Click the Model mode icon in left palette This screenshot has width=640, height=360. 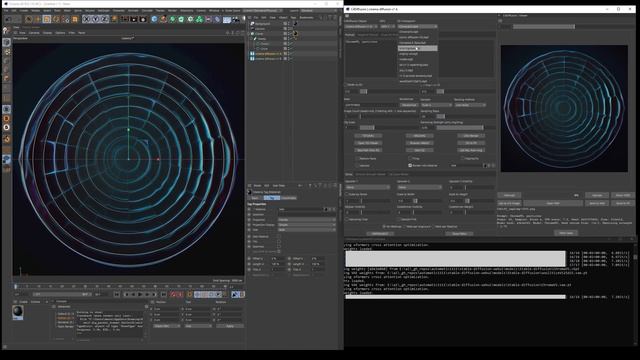(x=7, y=42)
